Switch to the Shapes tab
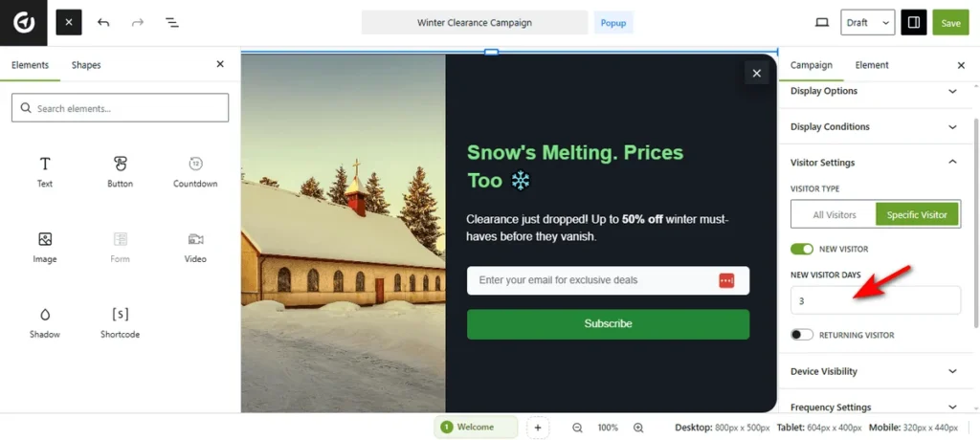Screen dimensions: 980x440 coord(85,65)
